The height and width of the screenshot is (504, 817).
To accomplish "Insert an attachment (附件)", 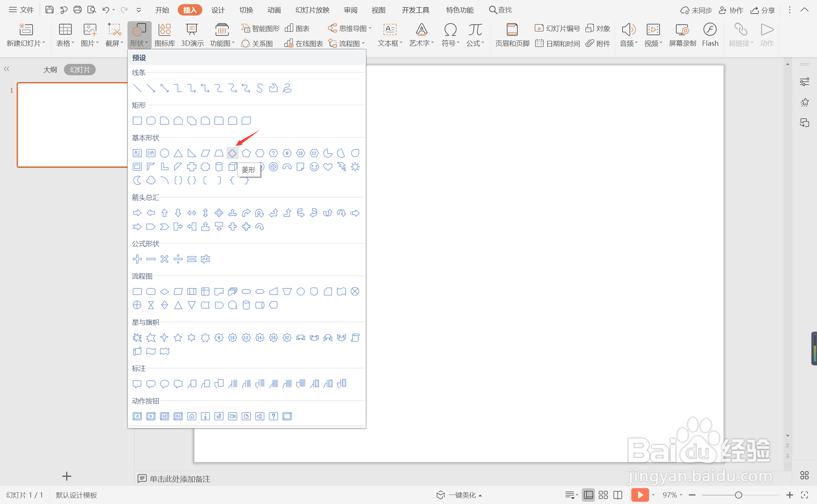I will click(x=598, y=43).
